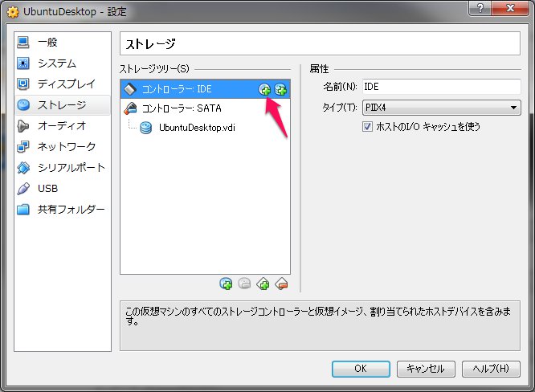Click the キャンセル button

tap(426, 369)
